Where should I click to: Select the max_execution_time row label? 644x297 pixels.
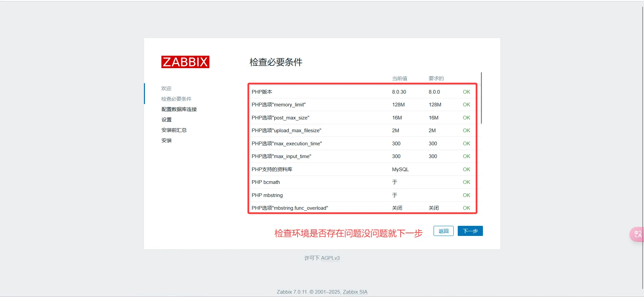(287, 144)
